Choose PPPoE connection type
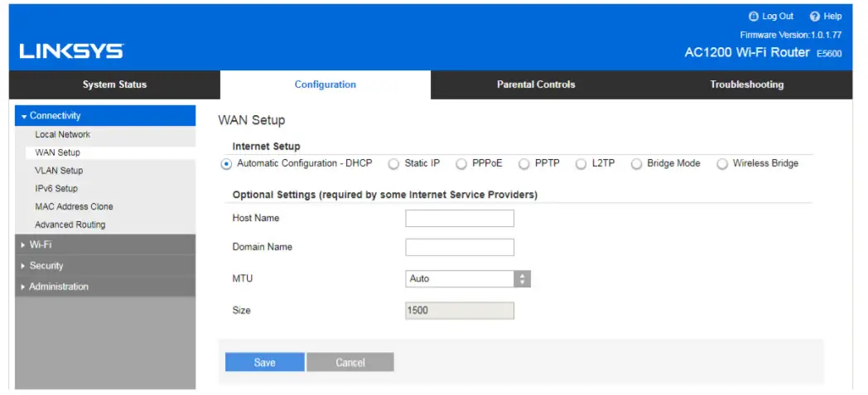This screenshot has width=868, height=395. (x=461, y=164)
